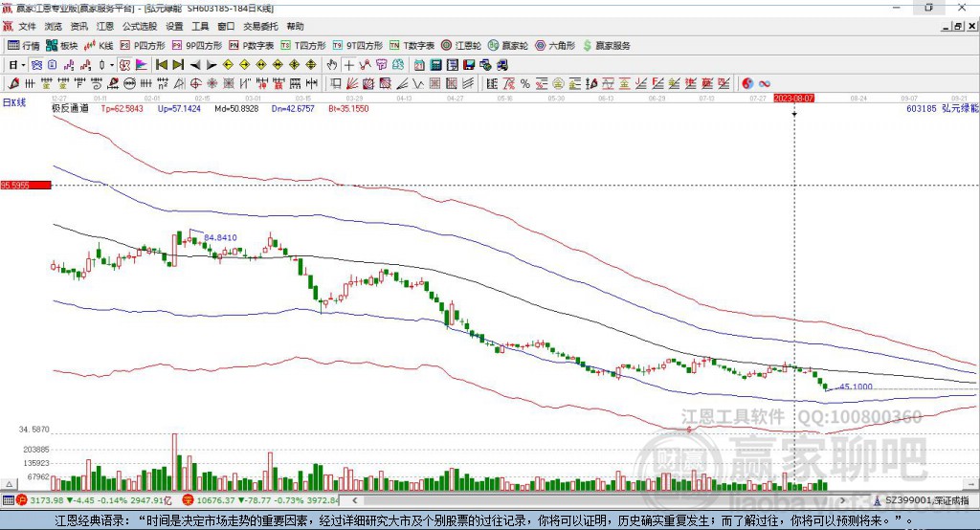Select the percent % tool
This screenshot has height=530, width=980.
[525, 84]
